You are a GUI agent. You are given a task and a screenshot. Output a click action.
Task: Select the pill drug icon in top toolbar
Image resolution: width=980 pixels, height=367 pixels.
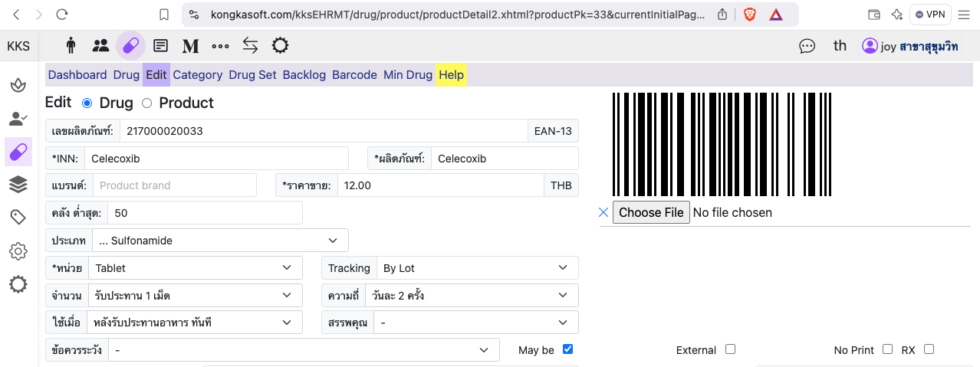130,46
